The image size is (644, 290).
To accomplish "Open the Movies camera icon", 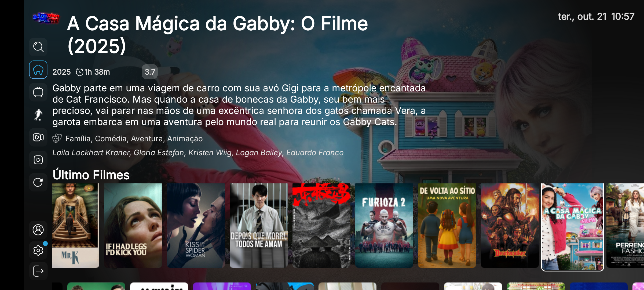I will (38, 137).
